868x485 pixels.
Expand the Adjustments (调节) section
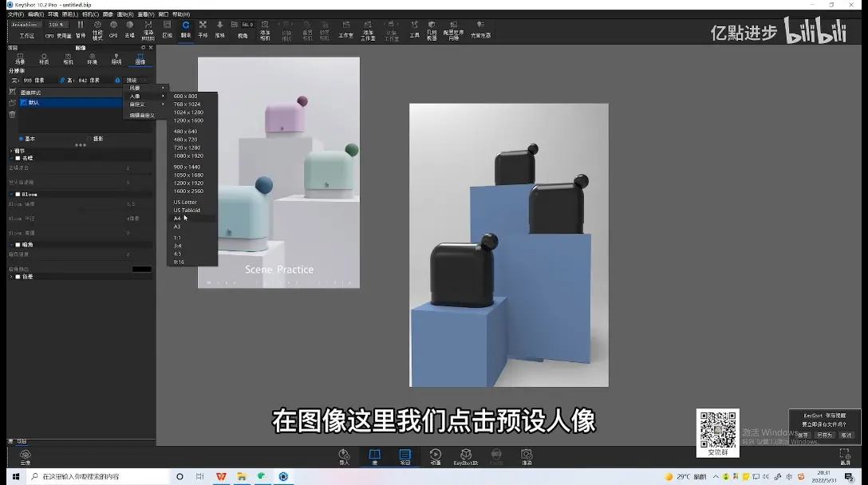click(x=11, y=151)
